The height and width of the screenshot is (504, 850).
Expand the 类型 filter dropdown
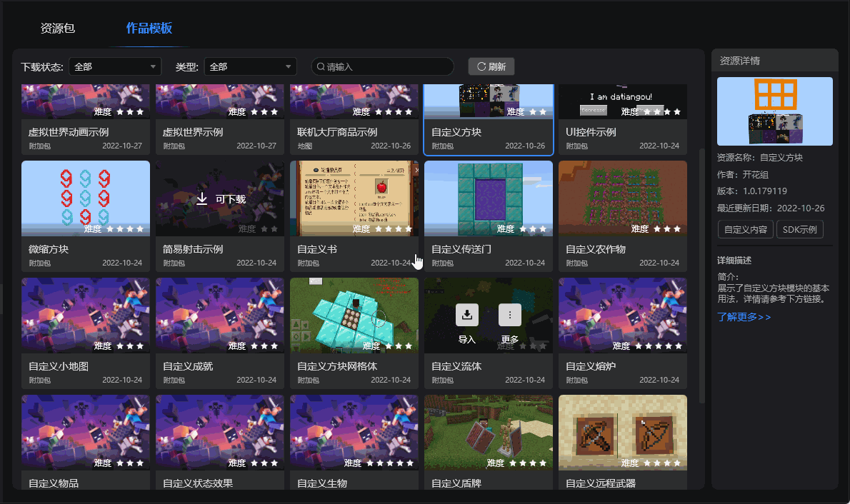[x=250, y=66]
